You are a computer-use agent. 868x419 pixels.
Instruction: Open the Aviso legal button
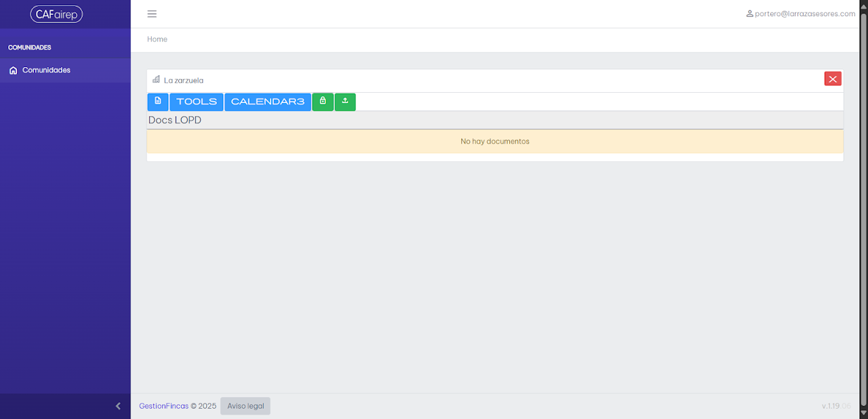245,406
